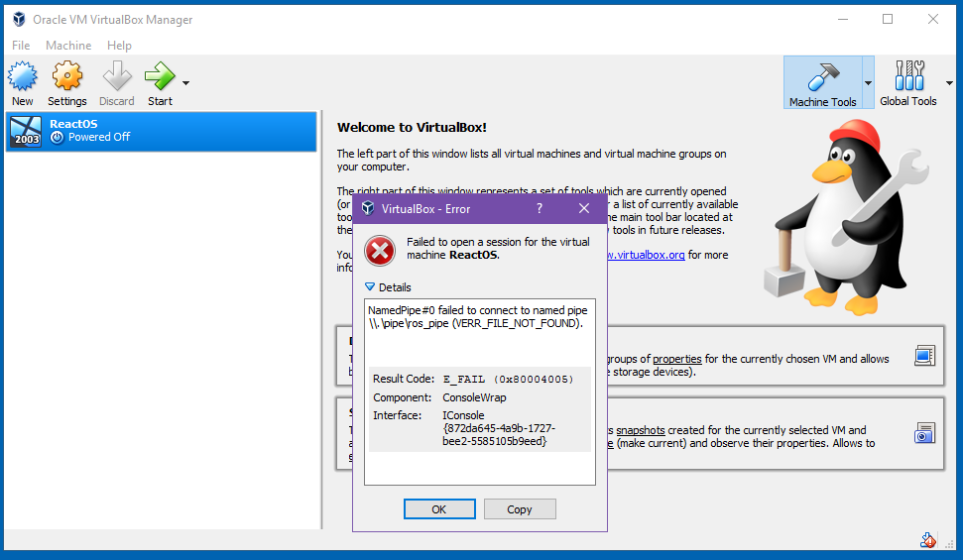Viewport: 963px width, 560px height.
Task: Click the VirtualBox Manager title bar app icon
Action: (x=19, y=19)
